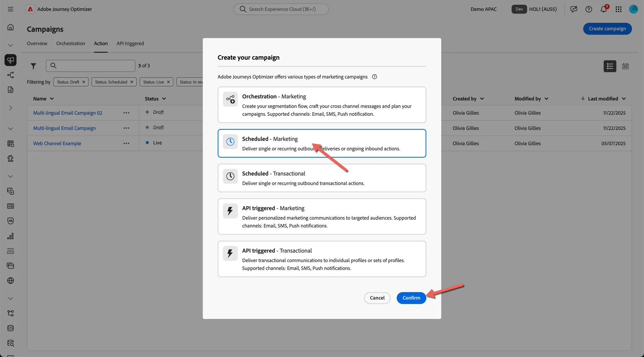Click campaign types help info icon

pyautogui.click(x=375, y=77)
